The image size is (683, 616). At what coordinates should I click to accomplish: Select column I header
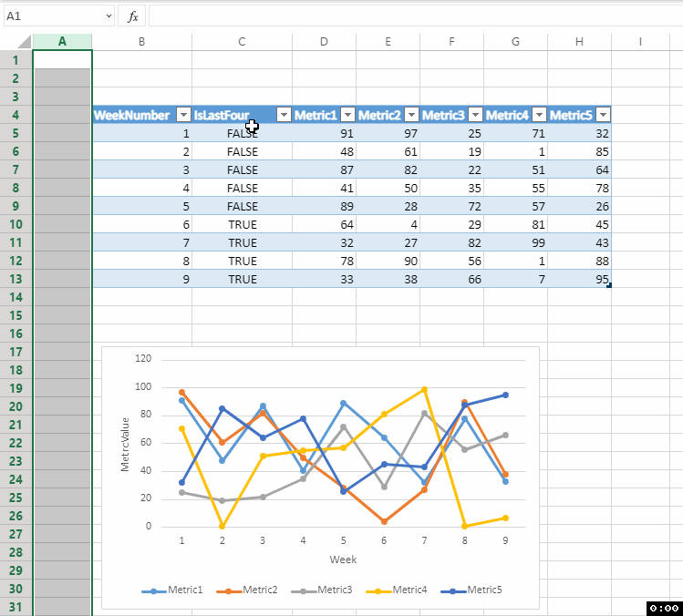640,42
